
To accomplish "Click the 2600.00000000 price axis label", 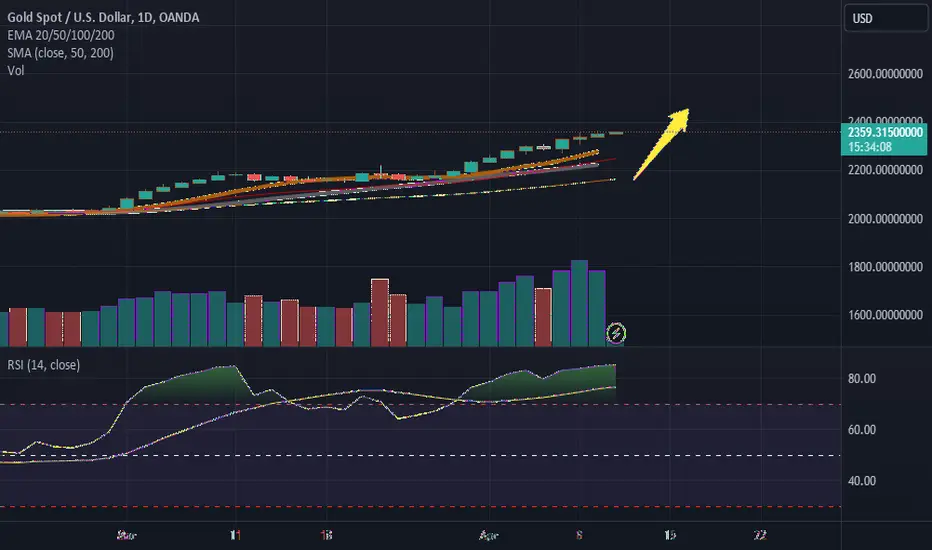I will 885,74.
